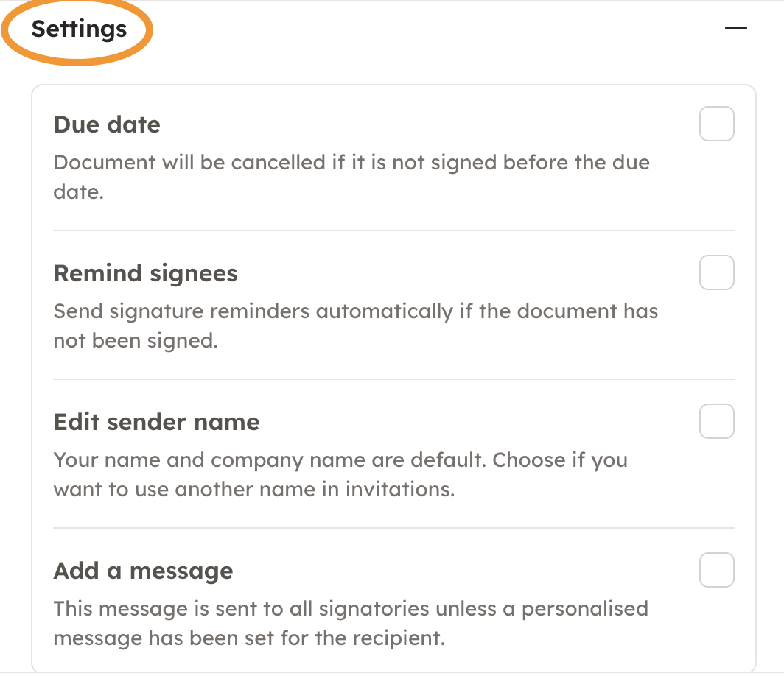Click the lone word "date." under Due date
Screen dimensions: 784x676
(x=76, y=191)
